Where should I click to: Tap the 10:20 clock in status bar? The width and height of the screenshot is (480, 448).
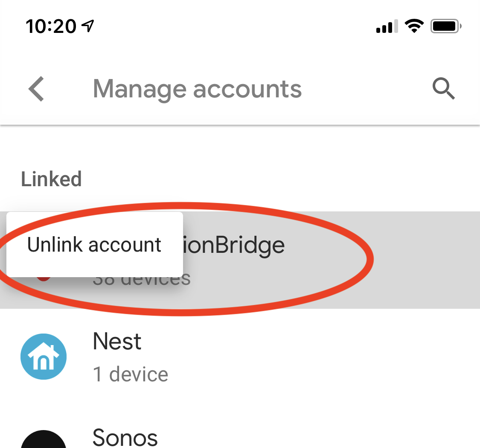(x=51, y=27)
